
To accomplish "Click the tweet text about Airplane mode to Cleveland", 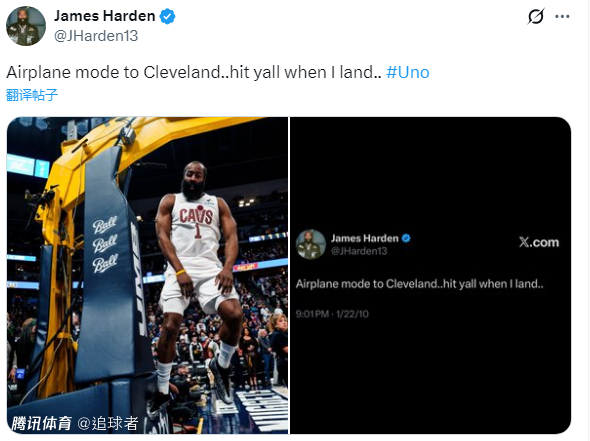I will [196, 72].
